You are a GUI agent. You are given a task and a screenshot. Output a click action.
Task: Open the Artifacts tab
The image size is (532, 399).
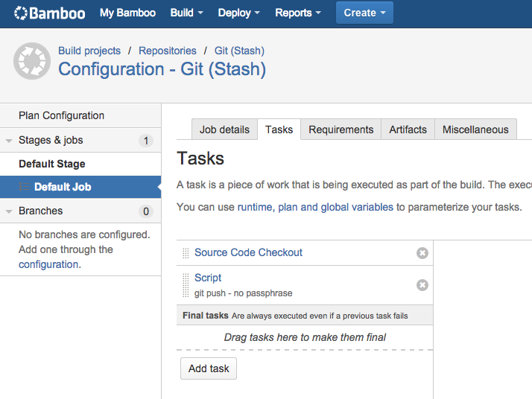(x=408, y=130)
